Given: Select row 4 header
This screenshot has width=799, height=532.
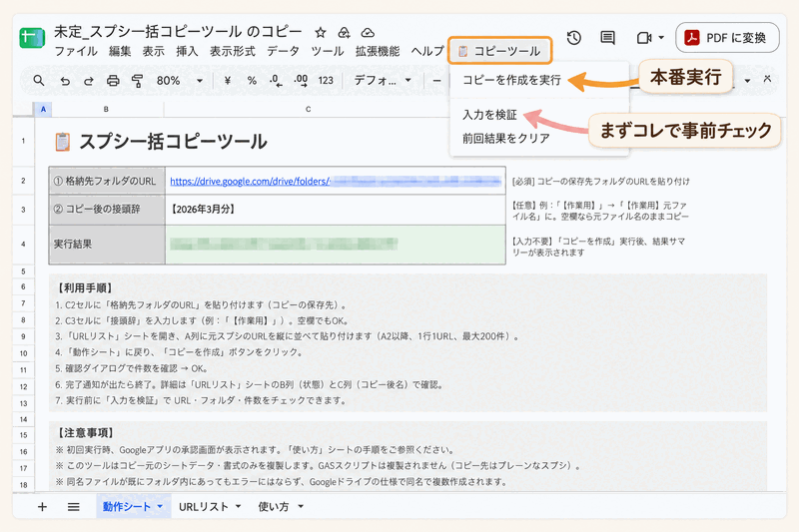Looking at the screenshot, I should (23, 245).
